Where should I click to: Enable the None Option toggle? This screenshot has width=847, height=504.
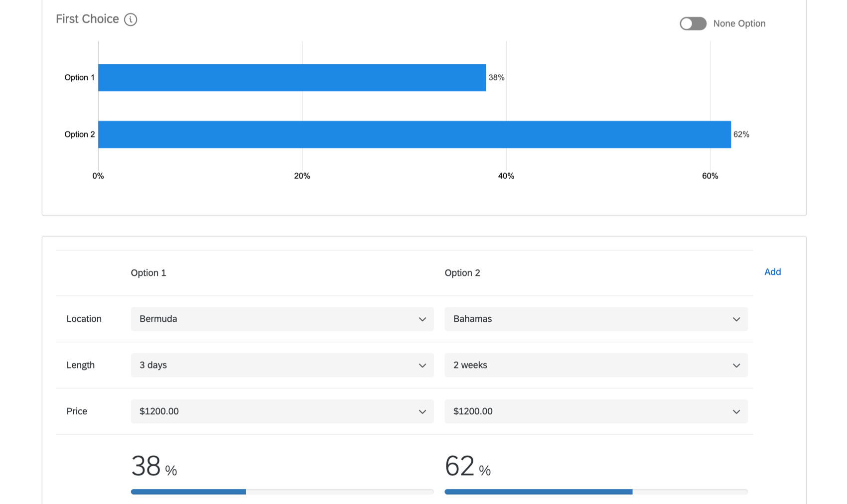693,23
